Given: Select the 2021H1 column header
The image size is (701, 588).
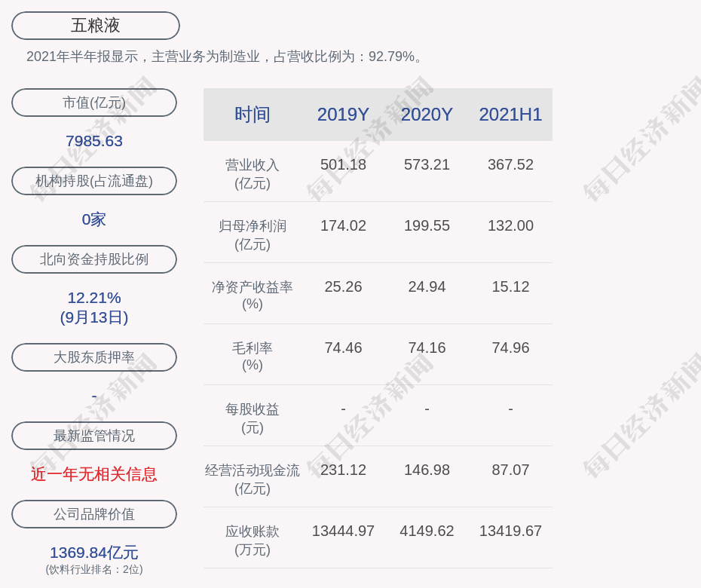Looking at the screenshot, I should [510, 114].
